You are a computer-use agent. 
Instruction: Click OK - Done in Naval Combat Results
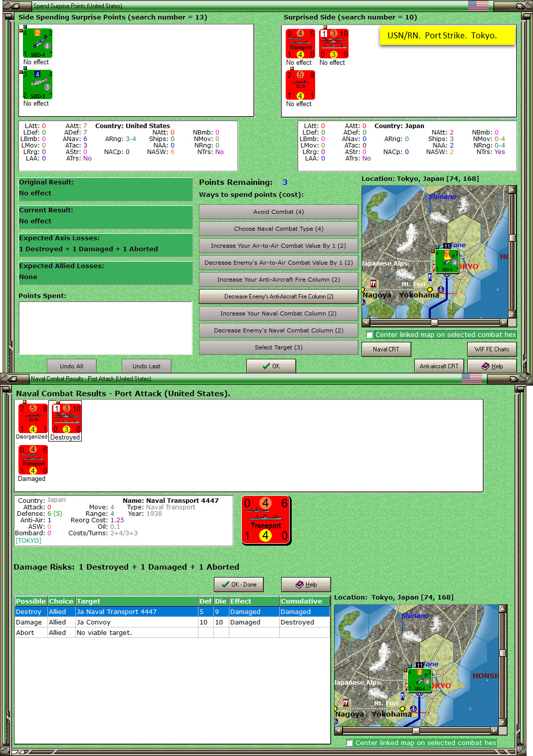239,585
